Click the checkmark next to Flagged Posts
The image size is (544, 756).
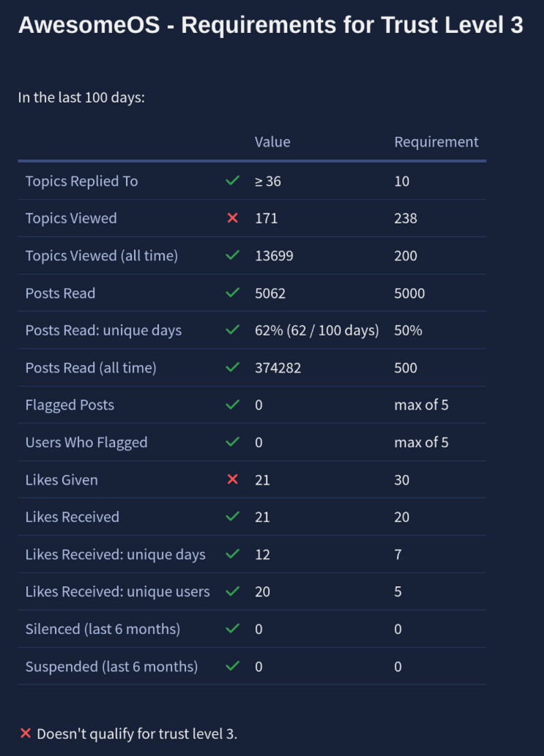[233, 405]
